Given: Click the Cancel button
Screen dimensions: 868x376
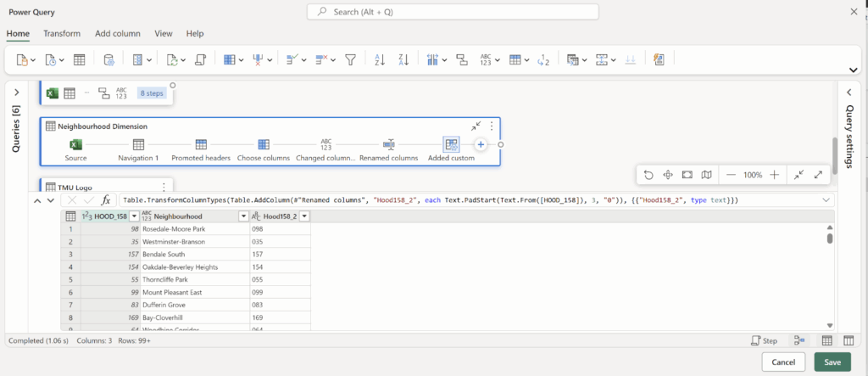Looking at the screenshot, I should (783, 362).
